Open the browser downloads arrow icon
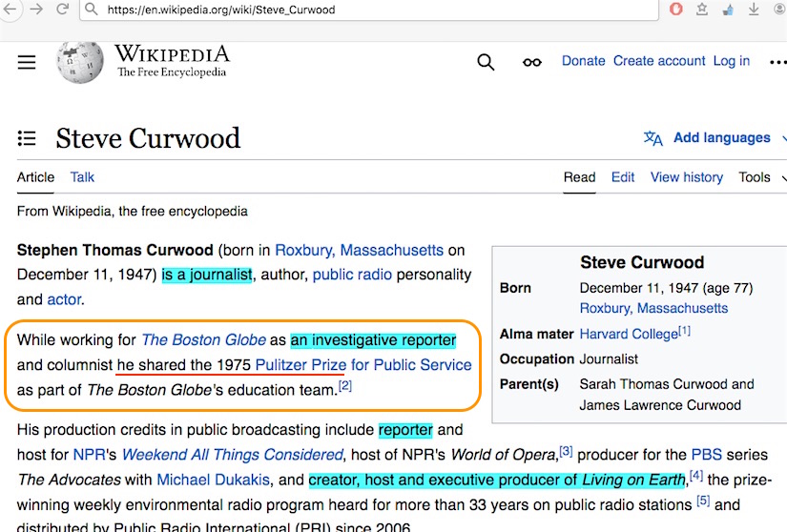 click(x=753, y=10)
